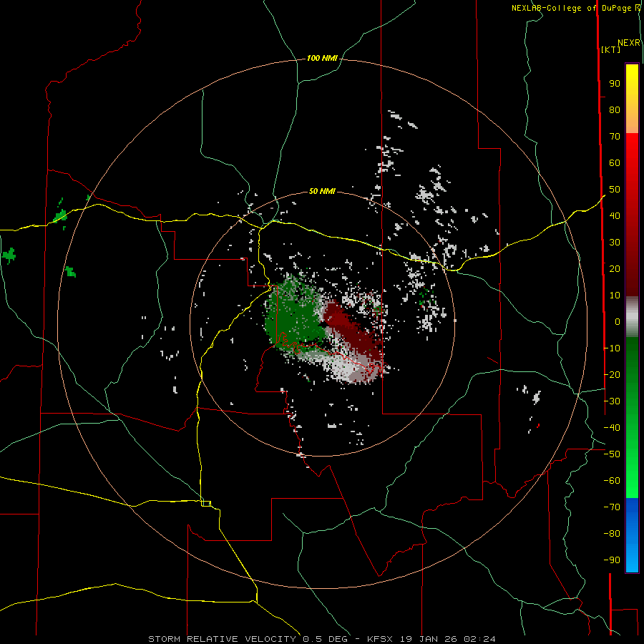Click the "KFSX" radar site identifier

[x=379, y=639]
